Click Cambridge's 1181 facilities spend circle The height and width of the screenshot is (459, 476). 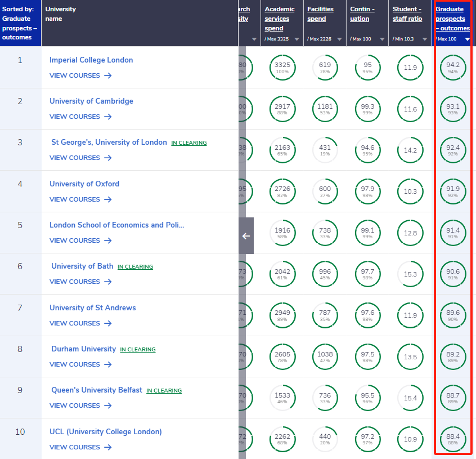click(325, 109)
